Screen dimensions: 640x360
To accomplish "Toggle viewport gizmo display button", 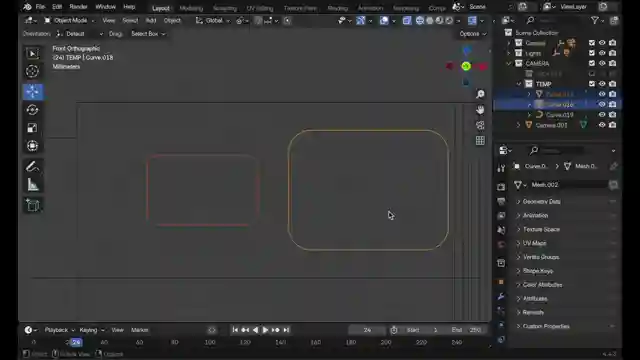I will (x=360, y=20).
